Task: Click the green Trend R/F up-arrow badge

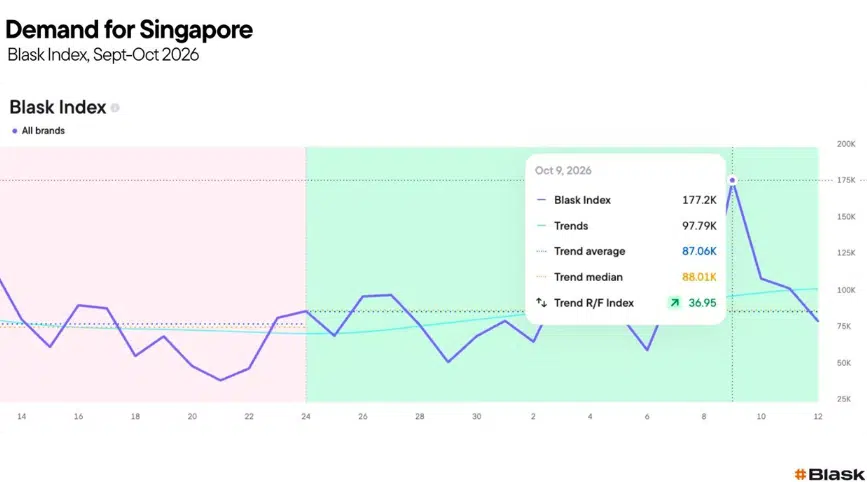Action: pos(675,303)
